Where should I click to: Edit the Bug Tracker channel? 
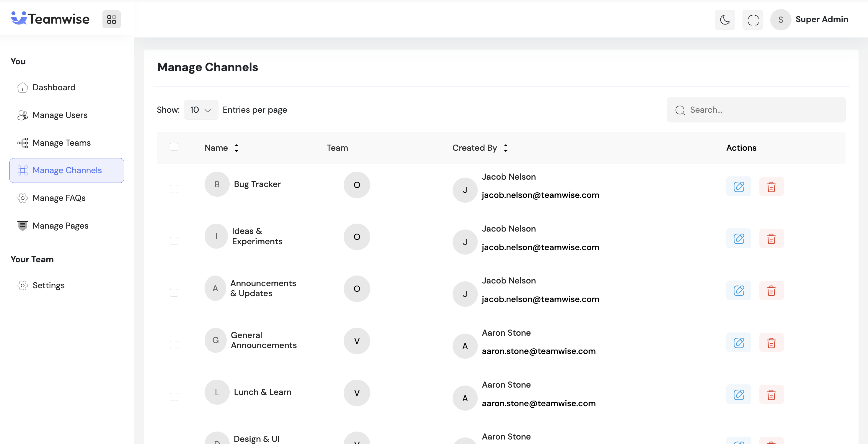tap(739, 186)
